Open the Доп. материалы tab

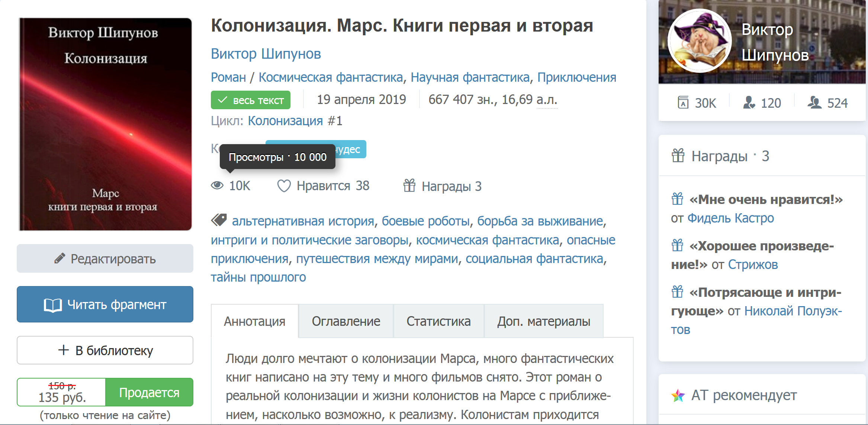[x=543, y=321]
